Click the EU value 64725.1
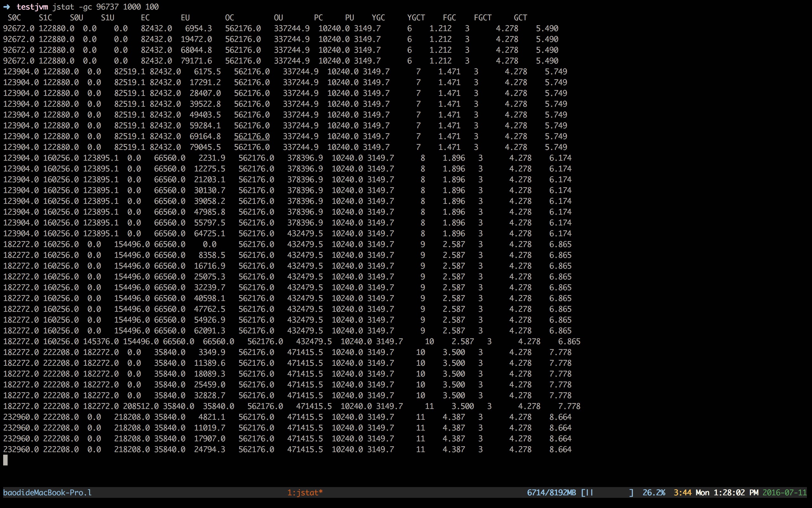 click(210, 233)
